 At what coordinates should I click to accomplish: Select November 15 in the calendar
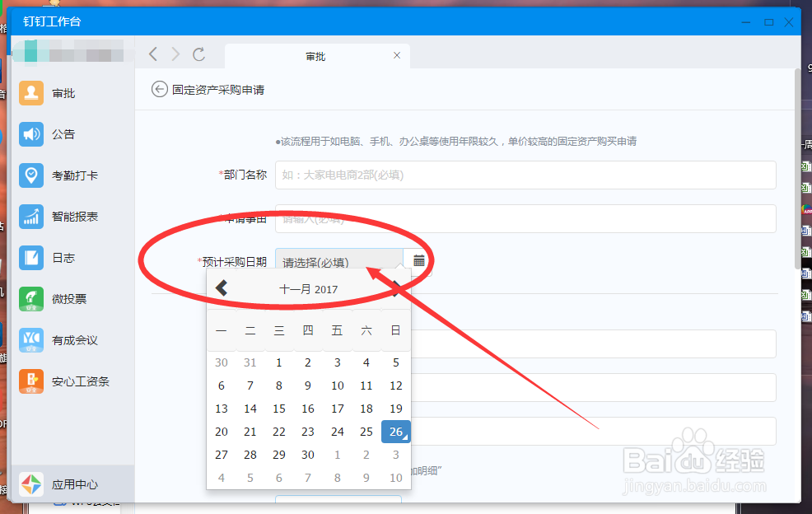279,409
